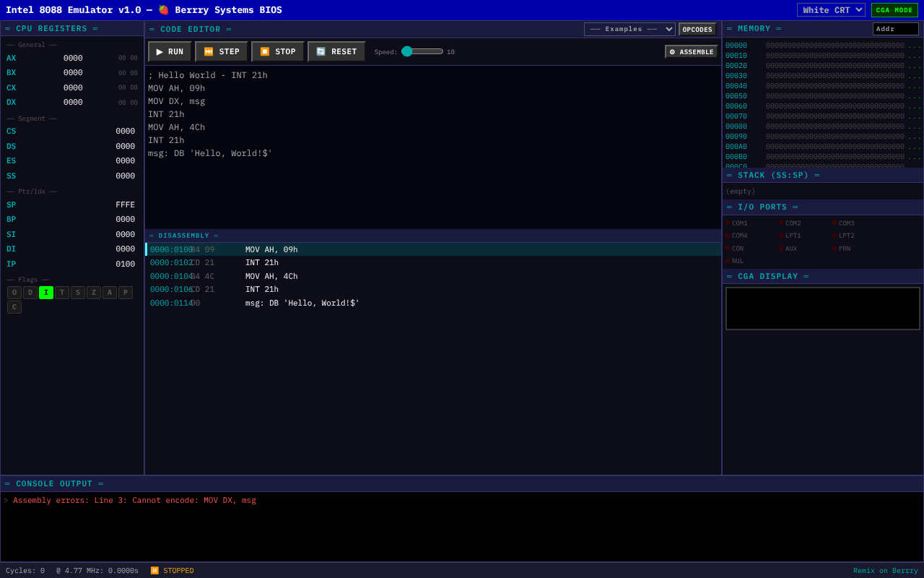The image size is (924, 578).
Task: Open the OPCODES reference
Action: pos(696,29)
